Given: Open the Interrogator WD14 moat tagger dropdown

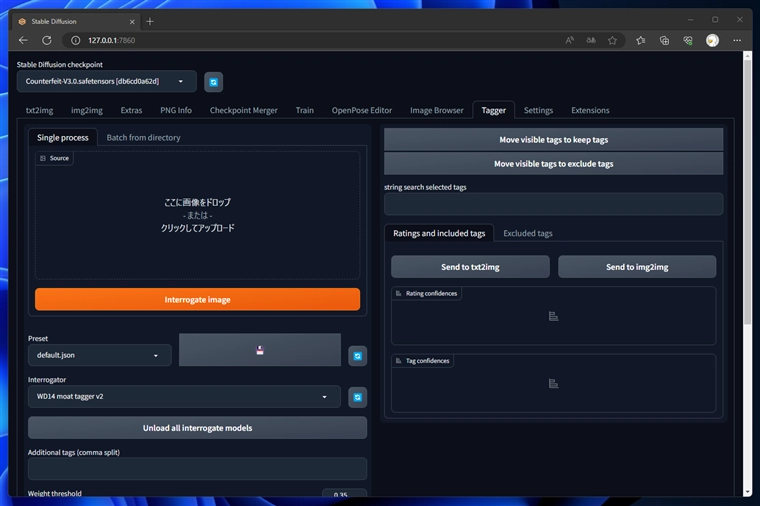Looking at the screenshot, I should click(184, 396).
